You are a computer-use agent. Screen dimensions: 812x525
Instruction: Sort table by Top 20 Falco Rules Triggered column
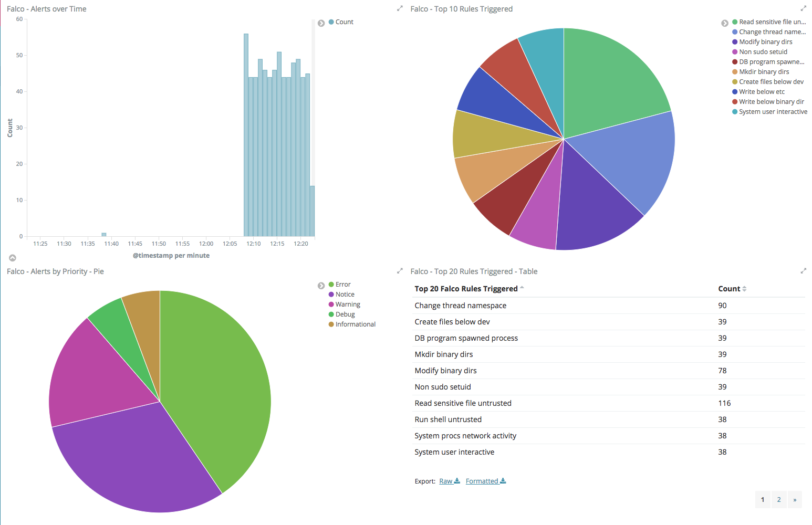[x=469, y=289]
